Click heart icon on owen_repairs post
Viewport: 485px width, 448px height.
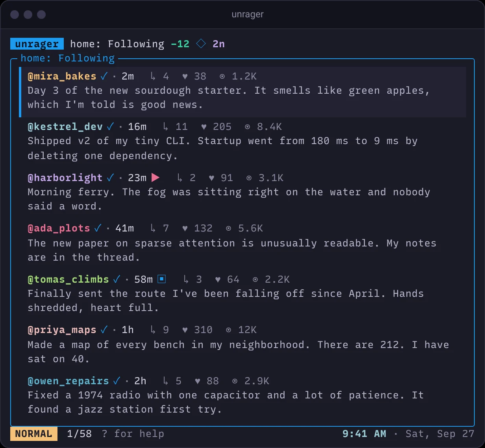point(197,381)
